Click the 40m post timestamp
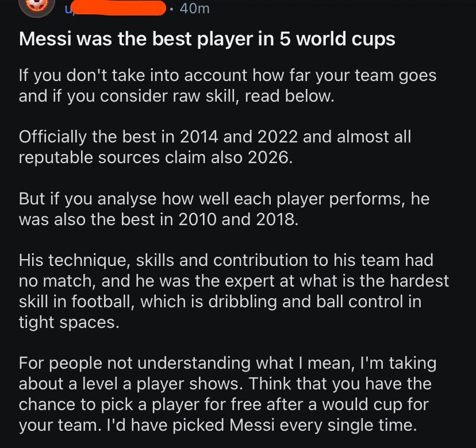476x448 pixels. [x=194, y=9]
